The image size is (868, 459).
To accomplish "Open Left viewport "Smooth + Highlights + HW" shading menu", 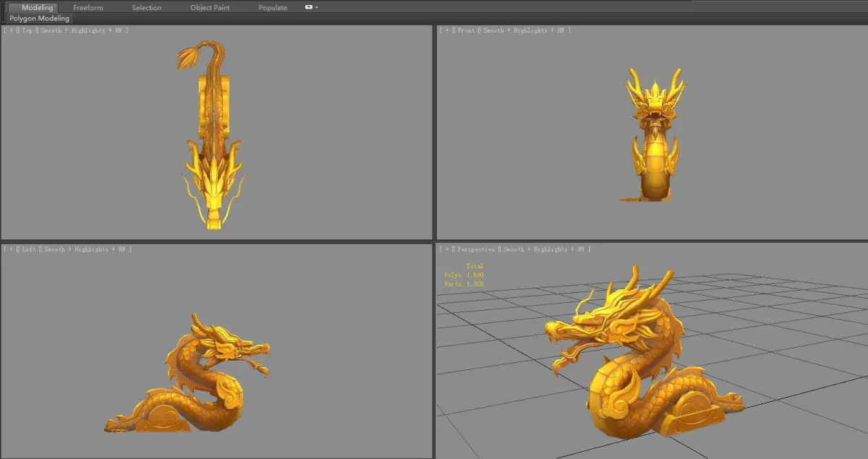I will click(85, 249).
